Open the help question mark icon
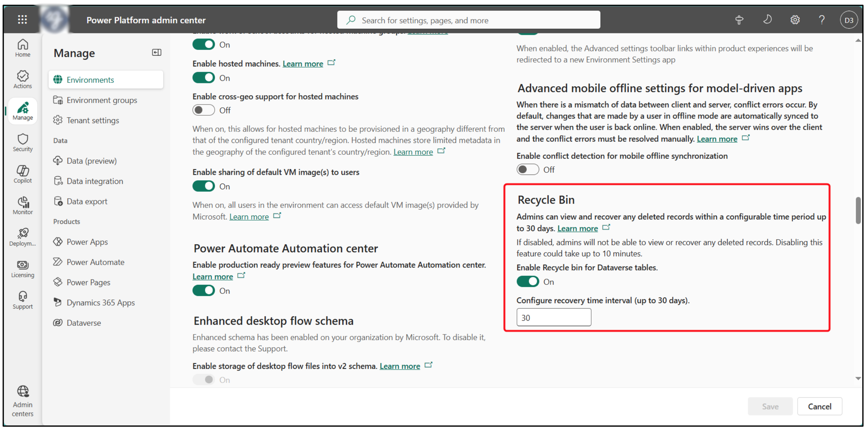Viewport: 868px width, 431px height. (x=821, y=20)
